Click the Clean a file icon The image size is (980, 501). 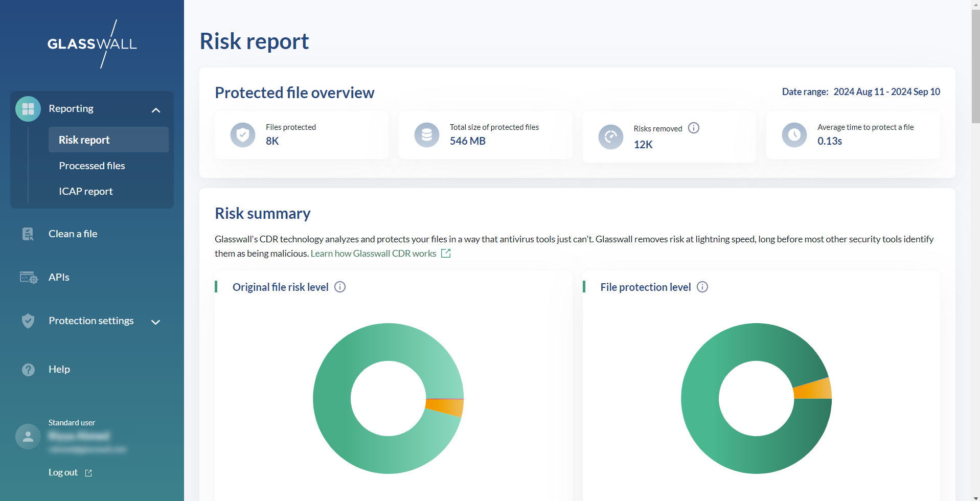click(28, 234)
